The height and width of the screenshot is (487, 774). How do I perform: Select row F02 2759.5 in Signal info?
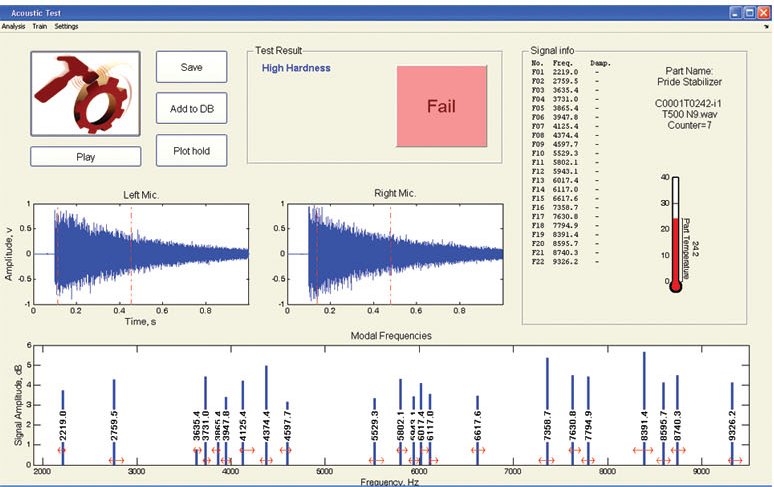(x=566, y=81)
